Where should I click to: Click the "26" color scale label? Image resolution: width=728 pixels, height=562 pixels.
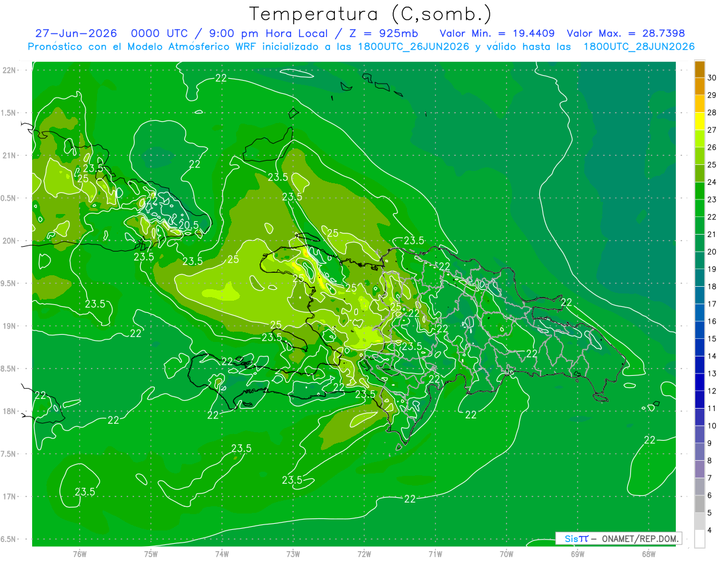(712, 147)
